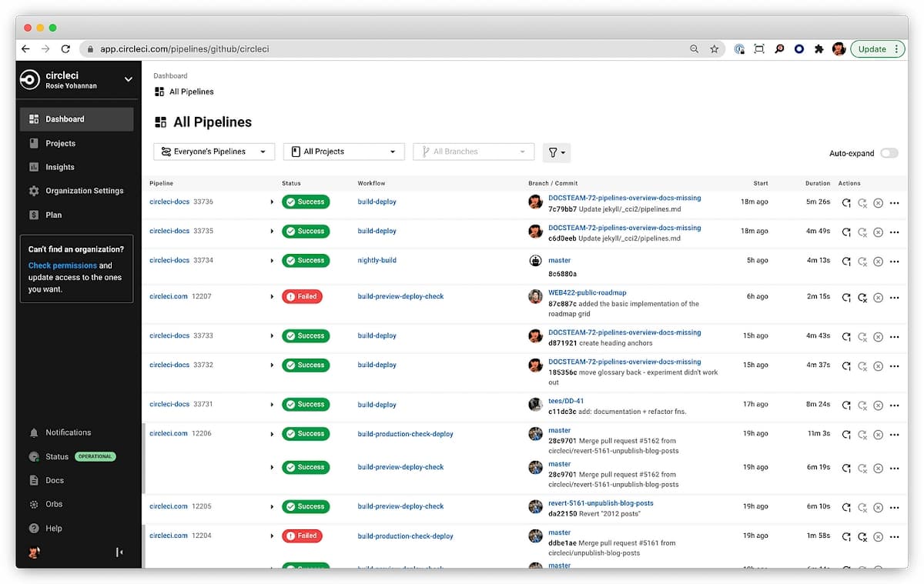Cancel workflow icon on pipeline 33735 row
The height and width of the screenshot is (584, 924).
[x=878, y=232]
